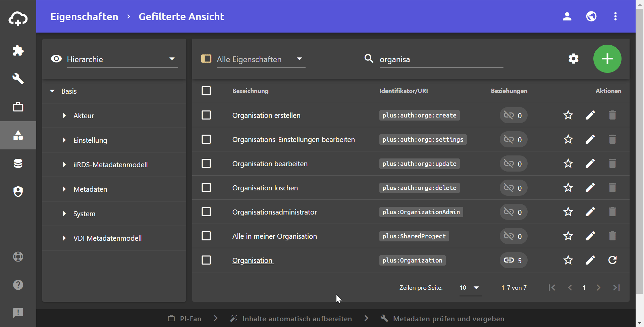Jump to the first page arrow
644x327 pixels.
coord(552,288)
